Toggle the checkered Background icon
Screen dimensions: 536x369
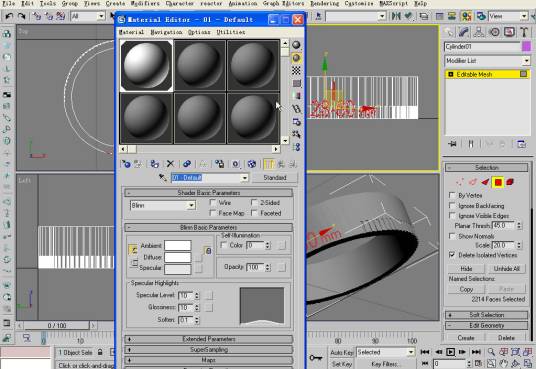(x=296, y=71)
